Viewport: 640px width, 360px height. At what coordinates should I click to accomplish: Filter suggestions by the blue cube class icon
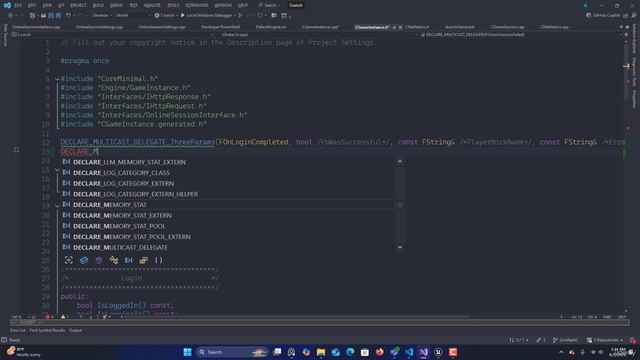click(x=84, y=260)
